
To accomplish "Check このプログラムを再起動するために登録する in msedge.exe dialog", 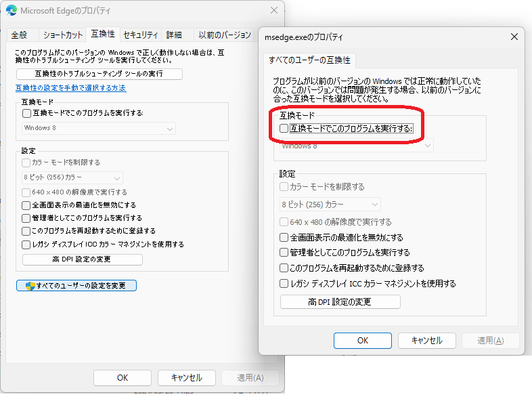I will tap(284, 268).
